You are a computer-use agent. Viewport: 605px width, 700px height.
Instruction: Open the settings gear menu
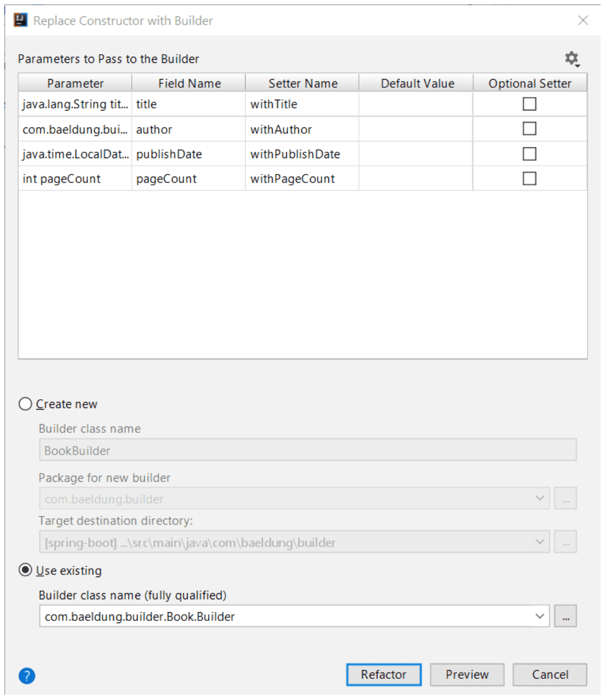tap(572, 59)
